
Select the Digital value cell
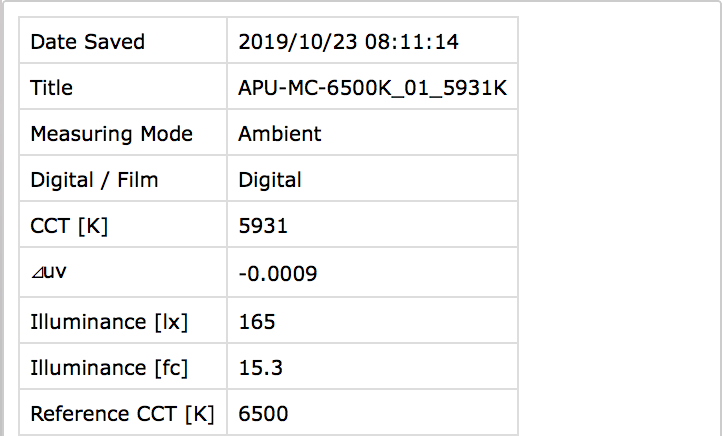(270, 180)
